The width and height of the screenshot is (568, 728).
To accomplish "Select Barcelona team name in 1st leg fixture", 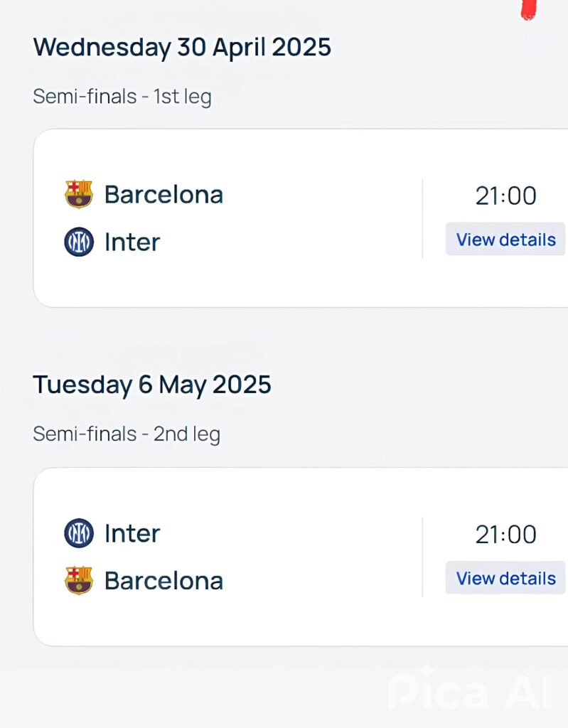I will click(164, 194).
